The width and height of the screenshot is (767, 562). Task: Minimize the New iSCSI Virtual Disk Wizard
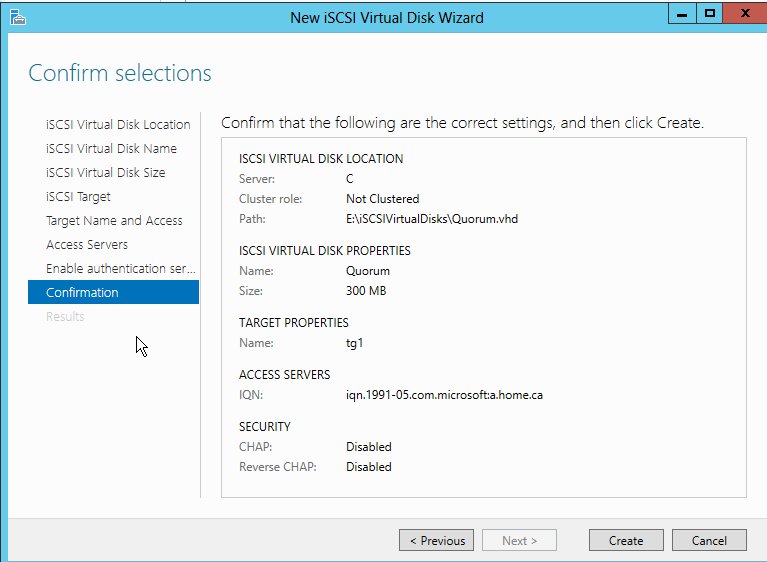click(x=683, y=14)
